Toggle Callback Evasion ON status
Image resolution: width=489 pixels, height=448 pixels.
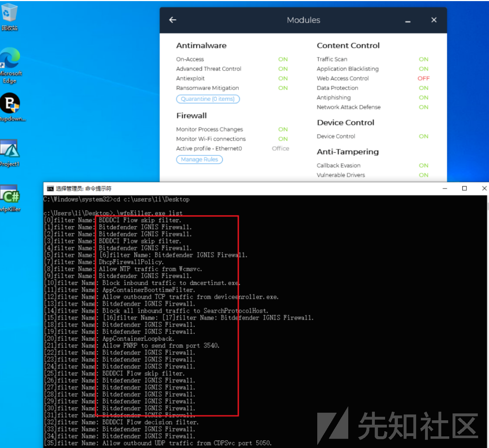(424, 165)
